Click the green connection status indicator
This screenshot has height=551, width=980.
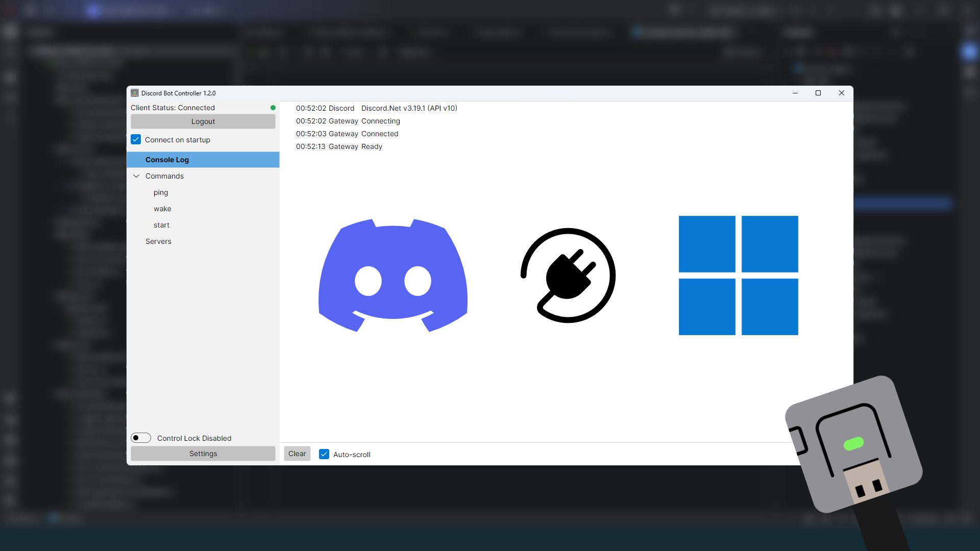click(273, 108)
